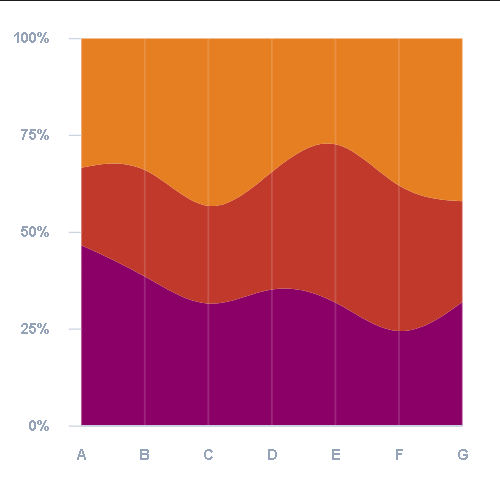Screen dimensions: 500x500
Task: Click the 0% y-axis label
Action: point(39,426)
